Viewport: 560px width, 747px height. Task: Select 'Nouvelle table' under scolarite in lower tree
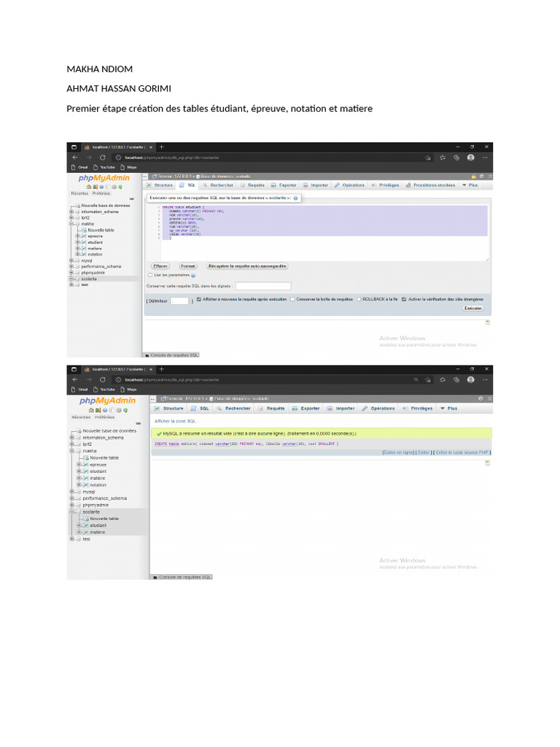coord(104,519)
